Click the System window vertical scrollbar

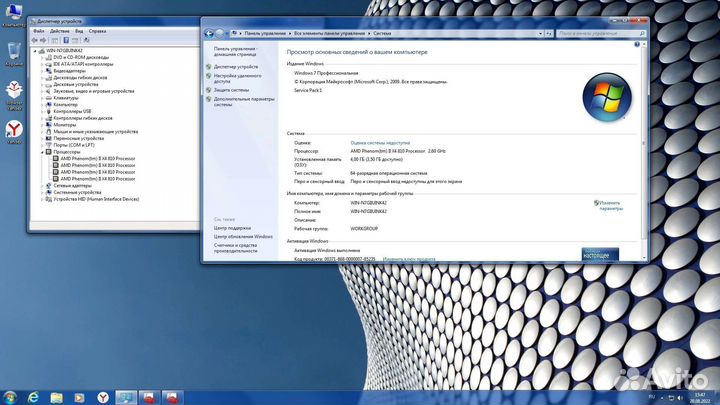(644, 150)
